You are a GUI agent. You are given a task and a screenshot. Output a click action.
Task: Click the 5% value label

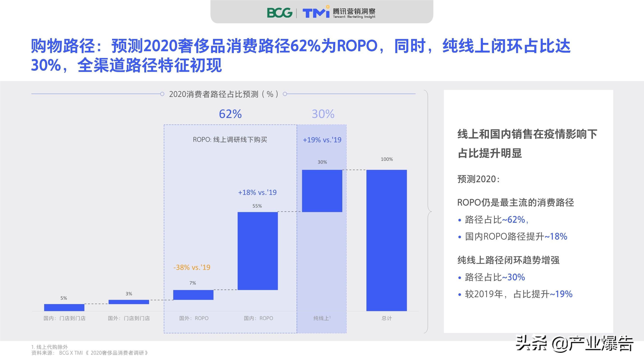point(64,298)
